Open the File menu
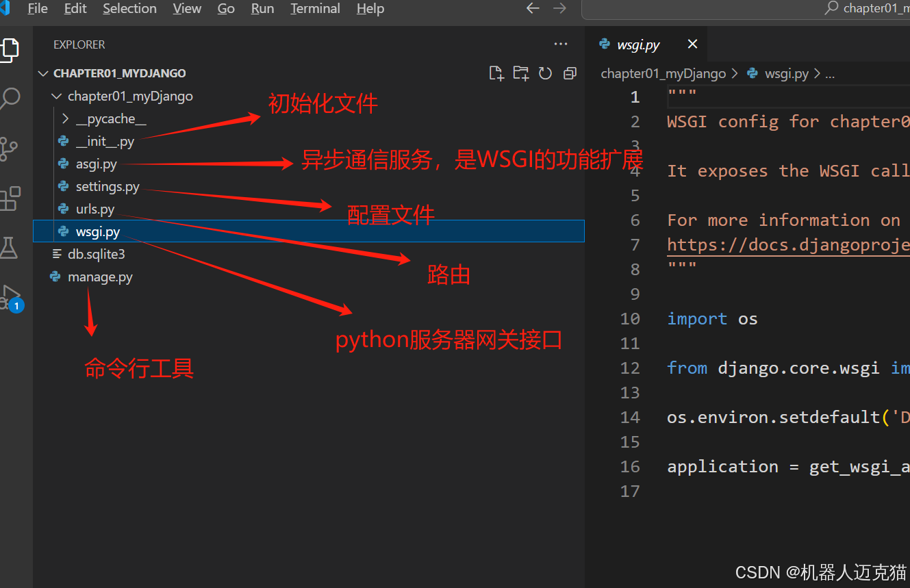Screen dimensions: 910x588 click(38, 9)
